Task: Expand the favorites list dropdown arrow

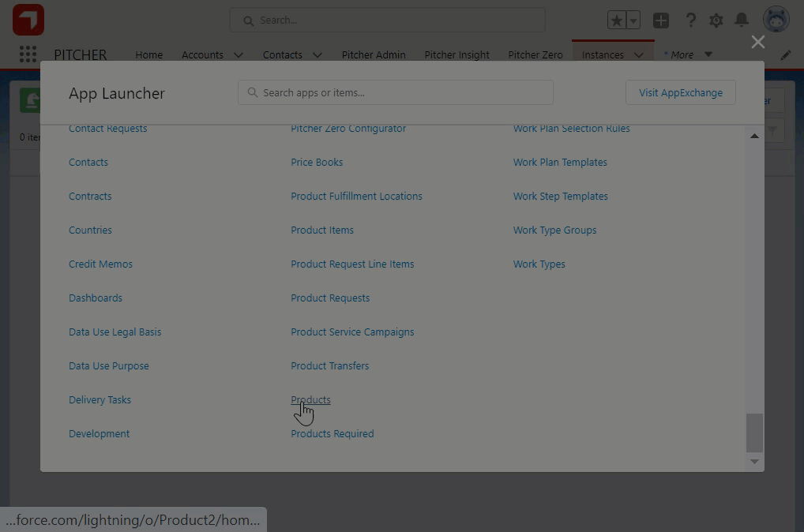Action: coord(633,21)
